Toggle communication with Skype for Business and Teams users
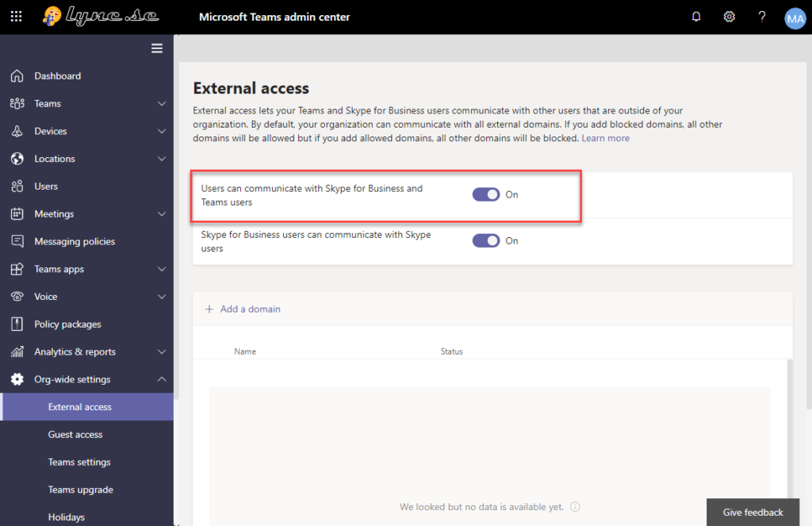812x526 pixels. tap(486, 194)
